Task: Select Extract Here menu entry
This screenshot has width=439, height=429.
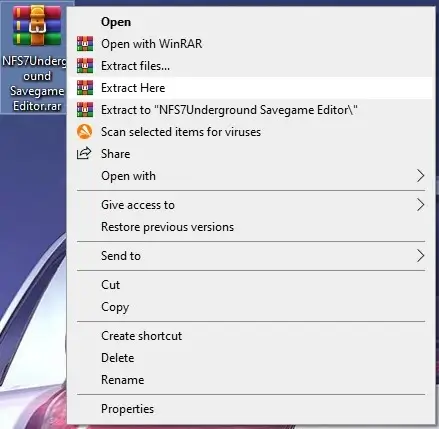Action: click(250, 88)
